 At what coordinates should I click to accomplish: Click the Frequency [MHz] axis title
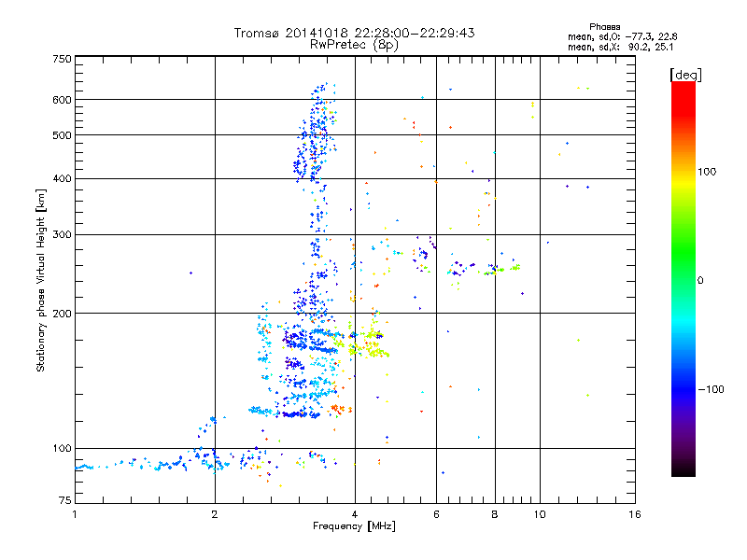click(354, 526)
